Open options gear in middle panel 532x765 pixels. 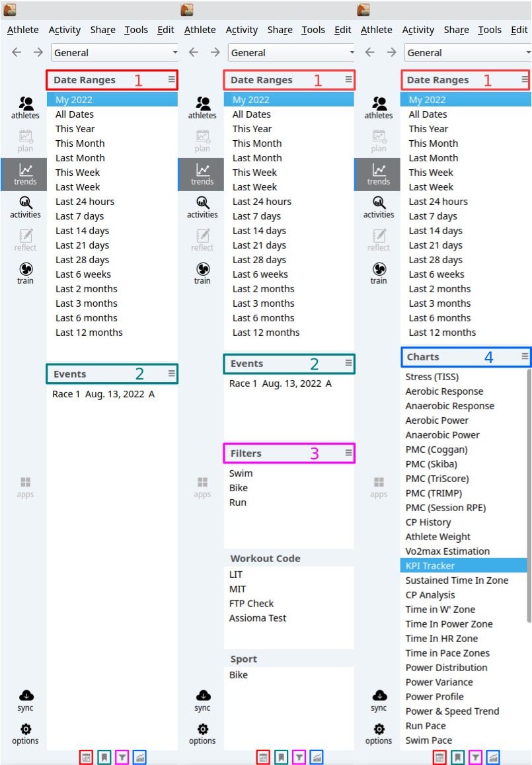[x=202, y=734]
